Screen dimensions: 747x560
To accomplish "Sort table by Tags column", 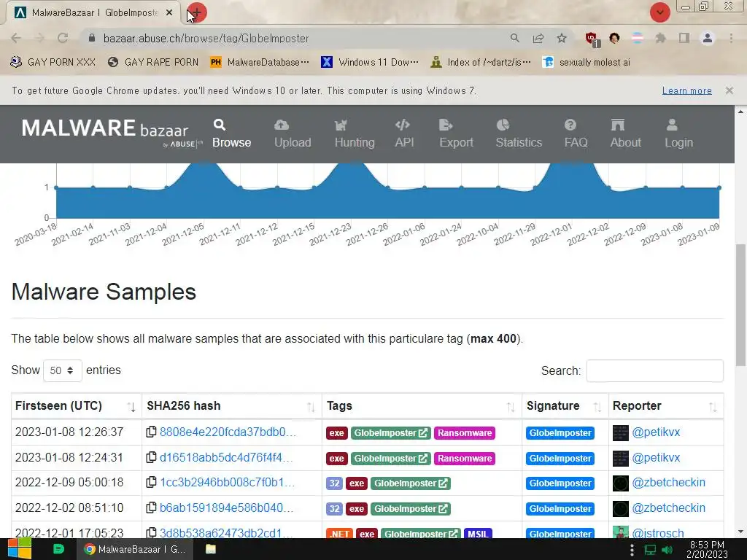I will 422,406.
